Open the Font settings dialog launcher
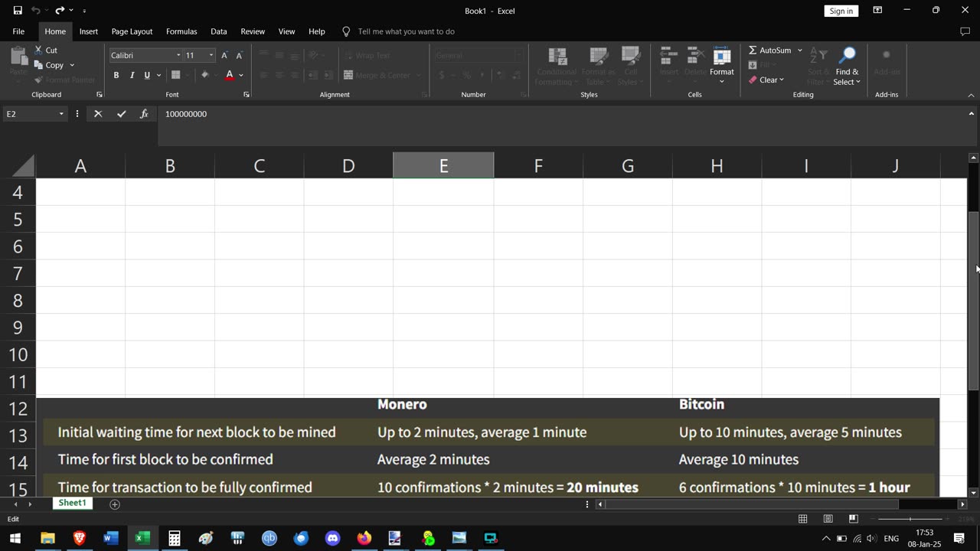The width and height of the screenshot is (980, 551). (x=247, y=94)
